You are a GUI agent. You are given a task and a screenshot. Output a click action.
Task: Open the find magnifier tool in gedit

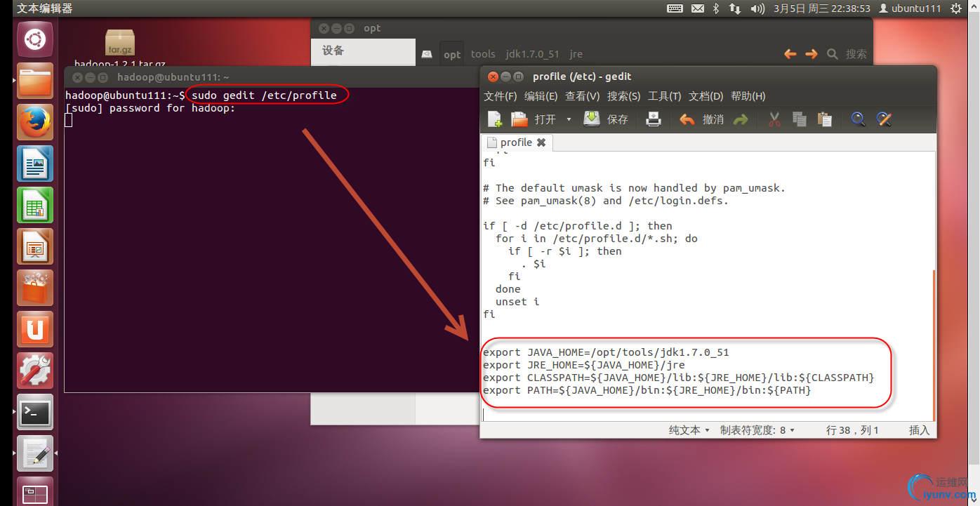(x=858, y=119)
